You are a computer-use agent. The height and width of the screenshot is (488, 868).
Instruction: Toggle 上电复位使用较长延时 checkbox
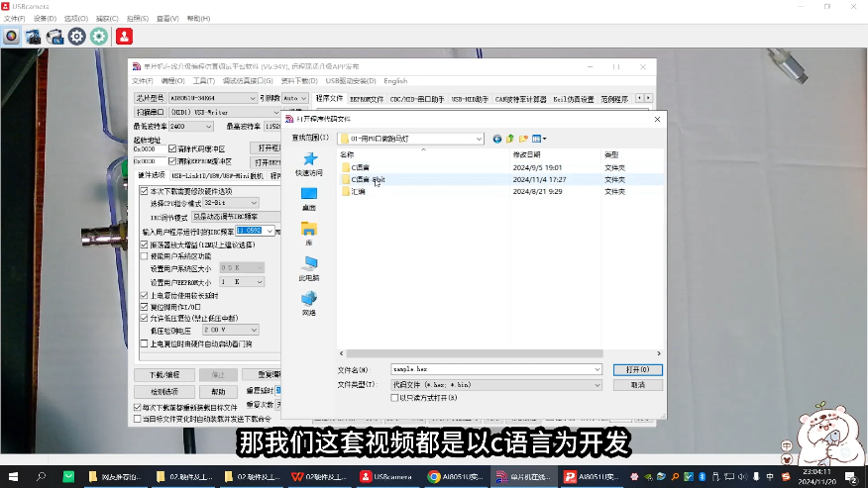tap(144, 295)
